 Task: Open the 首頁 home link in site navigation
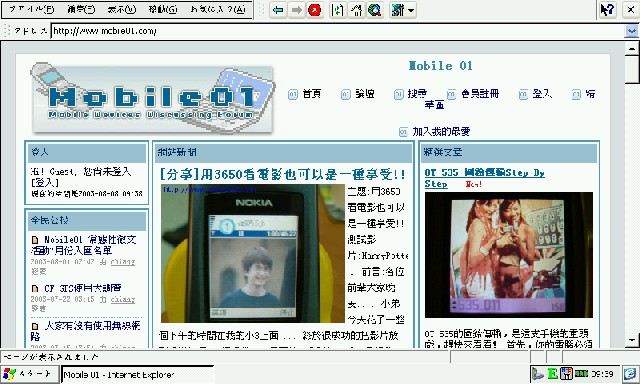(311, 93)
